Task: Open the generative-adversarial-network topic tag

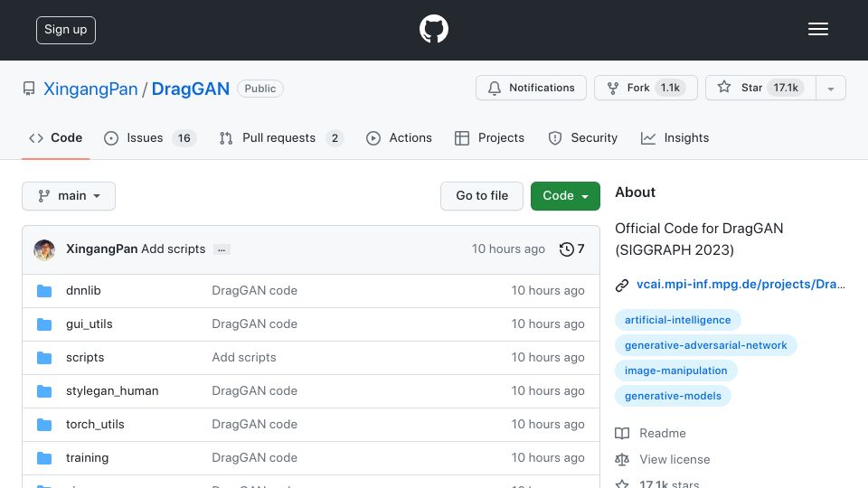Action: (706, 345)
